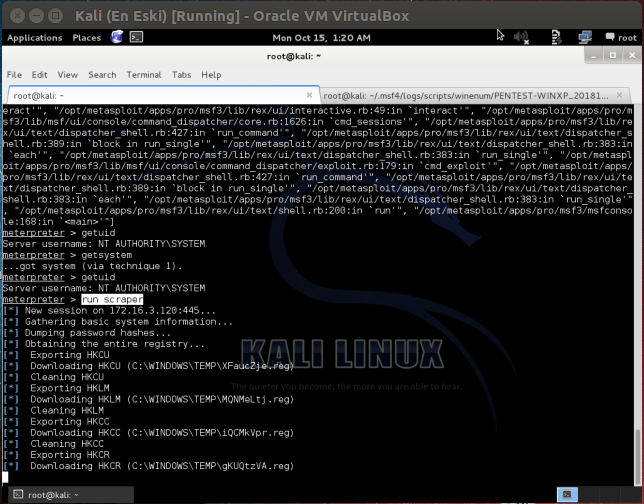This screenshot has width=644, height=504.
Task: Open the Edit menu in terminal
Action: tap(39, 75)
